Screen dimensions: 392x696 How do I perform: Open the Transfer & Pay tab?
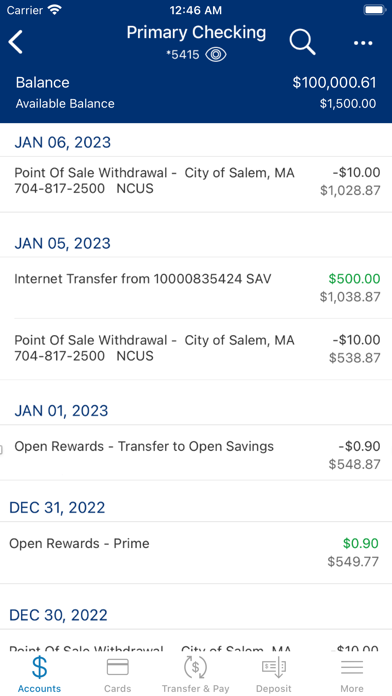[x=195, y=673]
